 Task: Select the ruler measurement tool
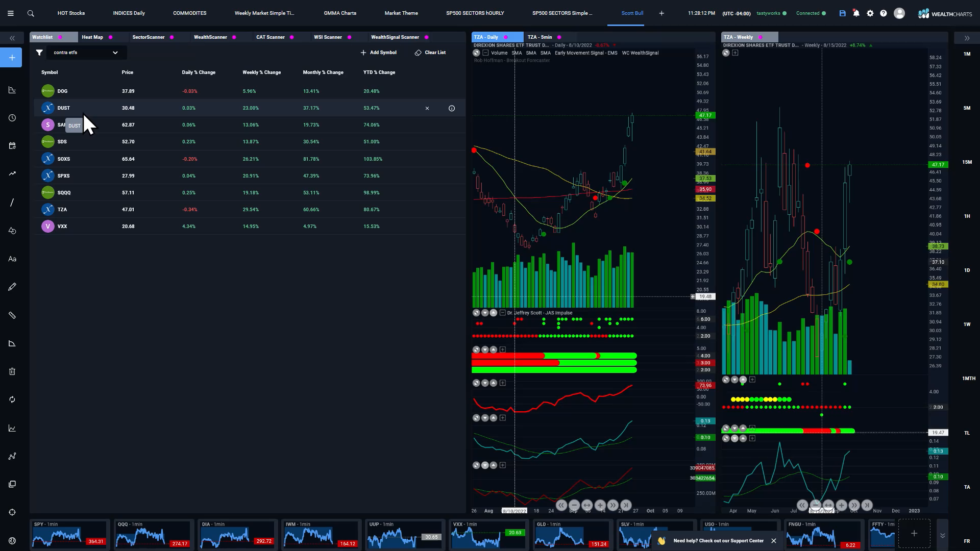12,315
